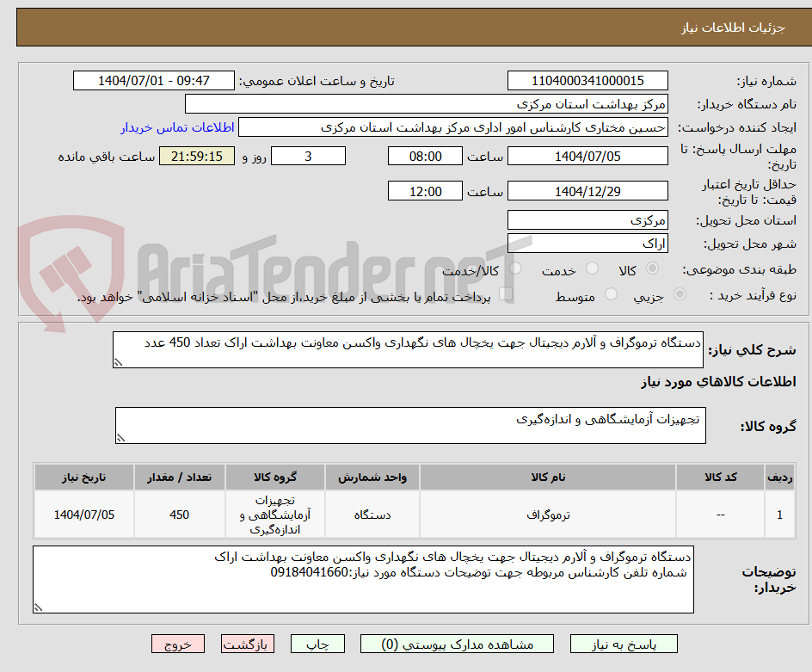Viewport: 812px width, 672px height.
Task: Click inside the شماره نیاز field
Action: [x=587, y=80]
